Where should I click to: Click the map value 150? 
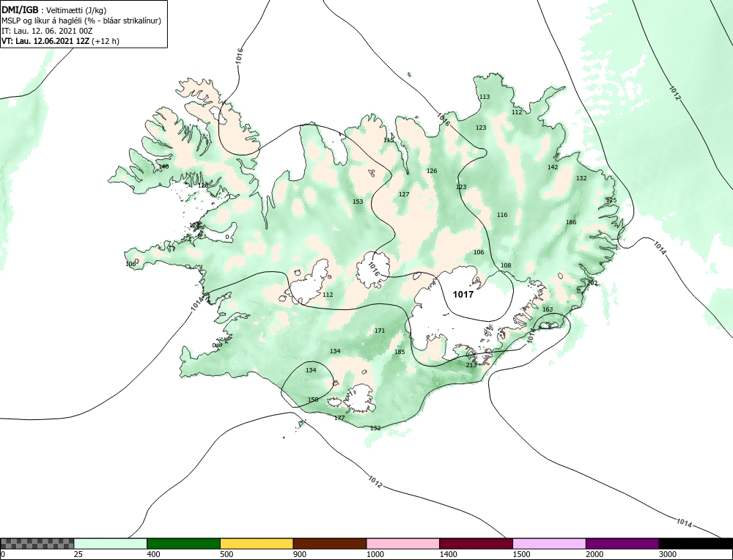[313, 399]
